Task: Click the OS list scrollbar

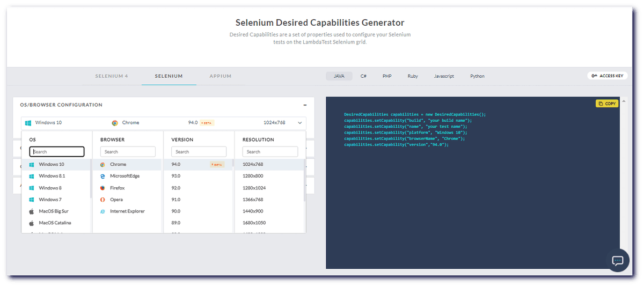Action: point(91,179)
